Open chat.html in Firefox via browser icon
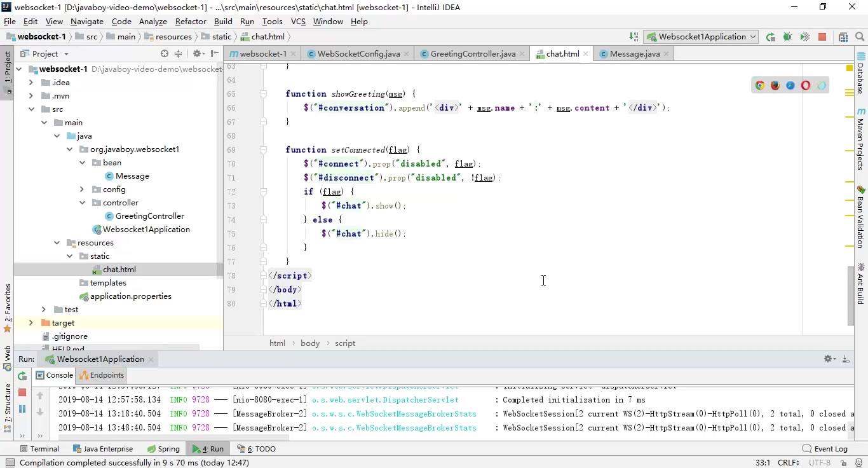The image size is (868, 468). (x=775, y=85)
